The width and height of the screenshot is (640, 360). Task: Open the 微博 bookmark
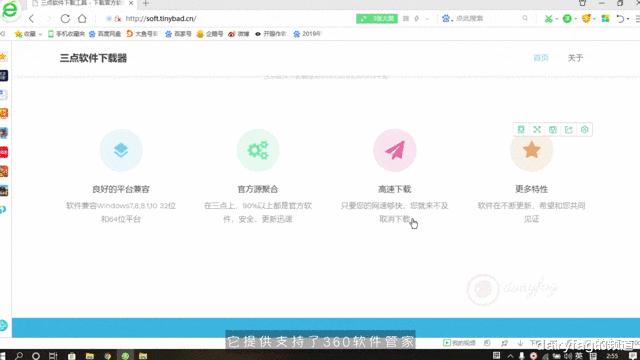click(x=239, y=34)
